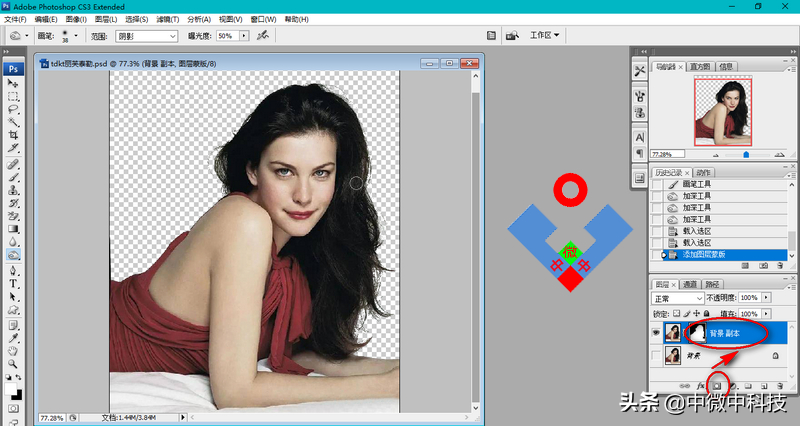Hide the 背景 副本 layer via eye icon
This screenshot has height=426, width=800.
[657, 331]
